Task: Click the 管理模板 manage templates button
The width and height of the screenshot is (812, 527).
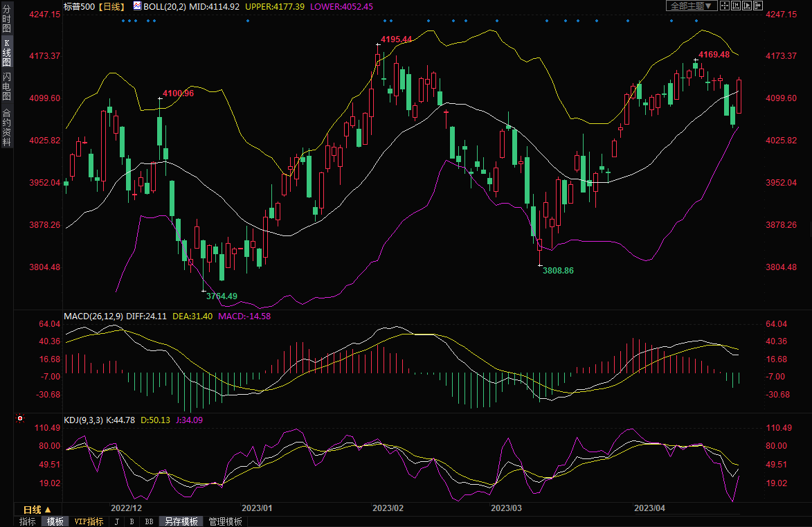Action: click(x=225, y=521)
